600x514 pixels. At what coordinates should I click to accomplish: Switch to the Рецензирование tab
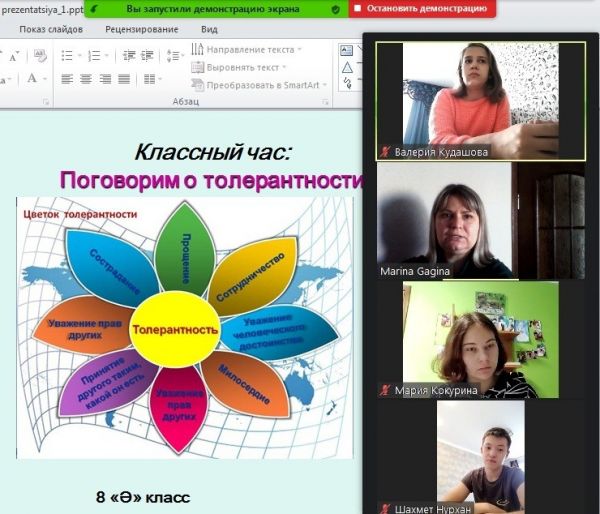[x=141, y=29]
